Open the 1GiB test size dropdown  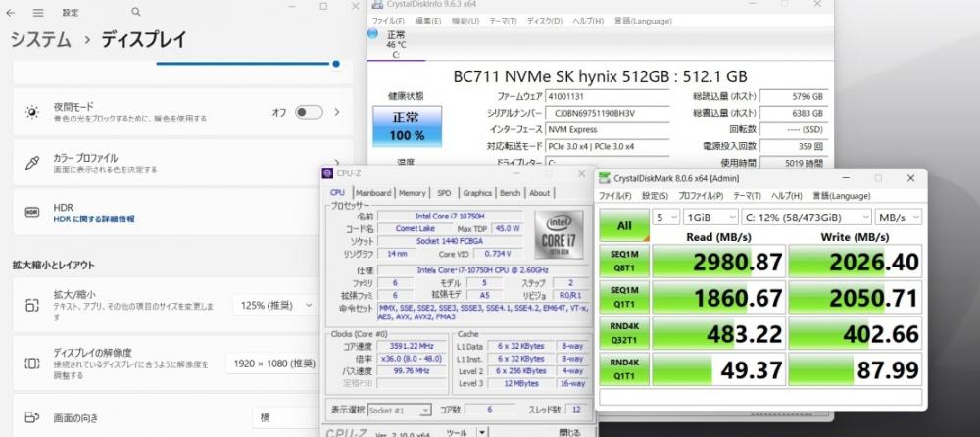click(x=711, y=217)
